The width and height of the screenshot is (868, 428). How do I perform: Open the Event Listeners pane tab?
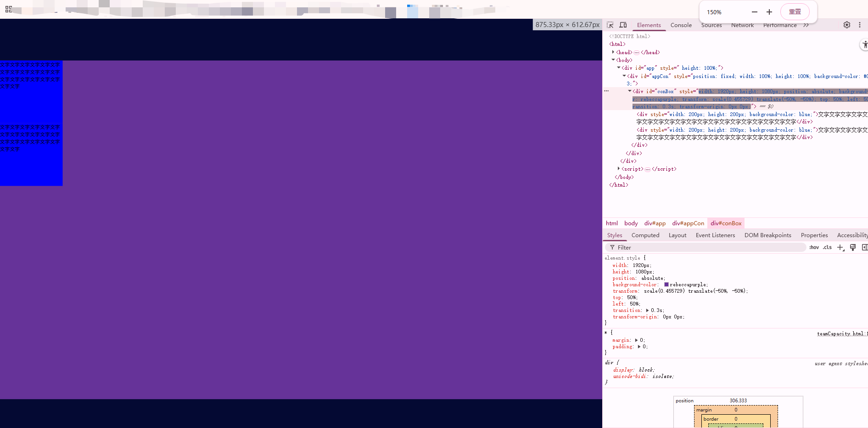(x=715, y=235)
